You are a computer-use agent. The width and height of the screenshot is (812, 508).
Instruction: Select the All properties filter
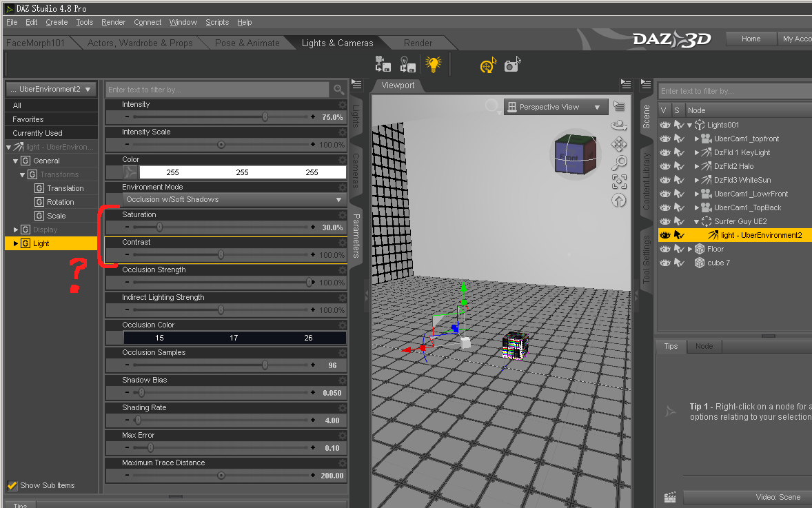pos(51,105)
